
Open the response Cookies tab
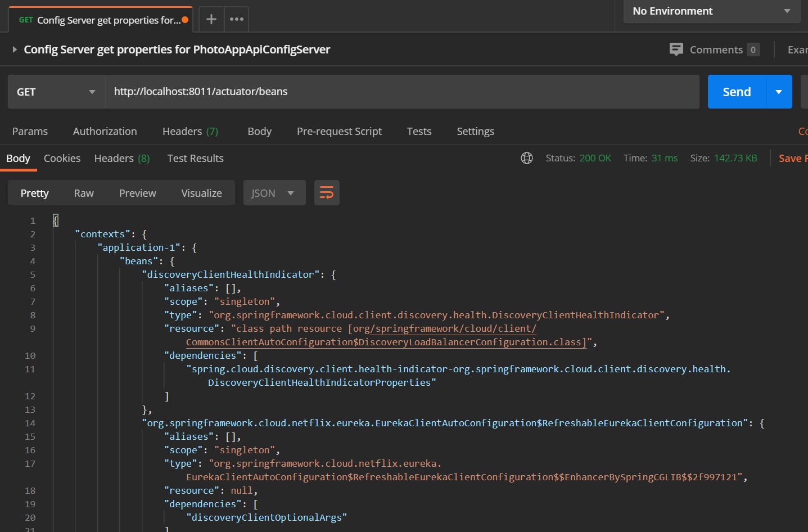tap(62, 158)
